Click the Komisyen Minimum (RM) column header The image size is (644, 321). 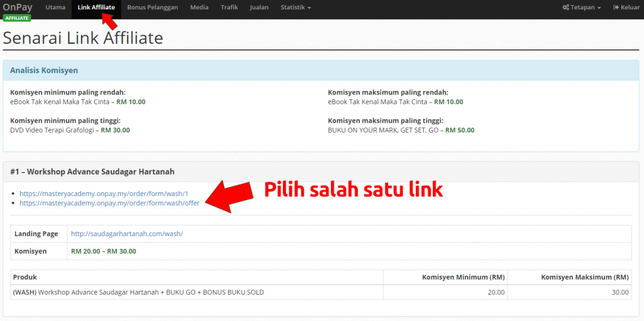point(463,277)
